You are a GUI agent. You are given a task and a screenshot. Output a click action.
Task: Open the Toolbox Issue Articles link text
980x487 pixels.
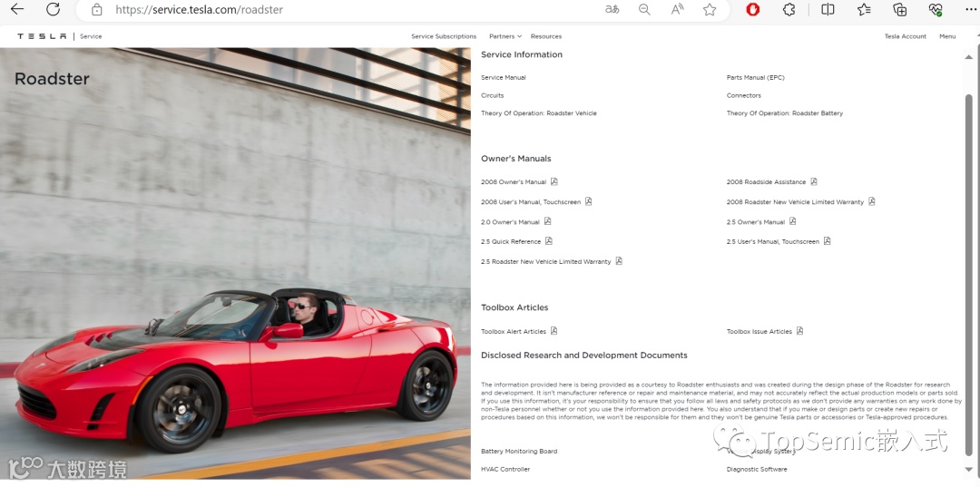[759, 332]
